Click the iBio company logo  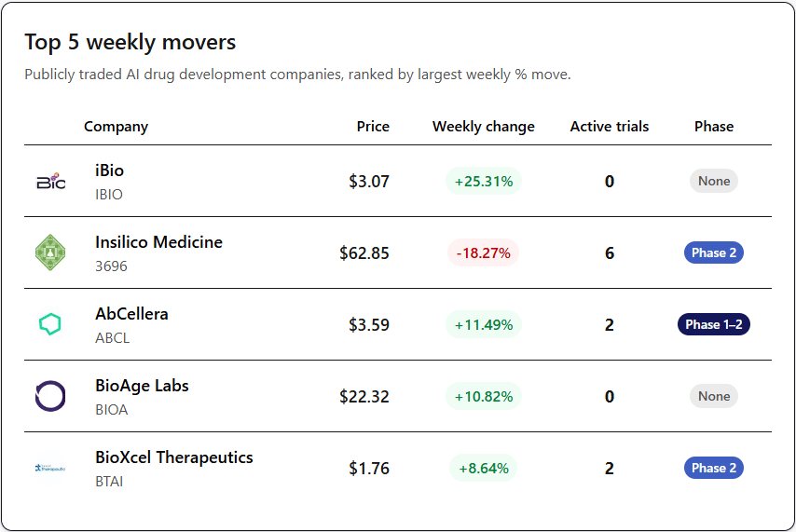tap(51, 182)
